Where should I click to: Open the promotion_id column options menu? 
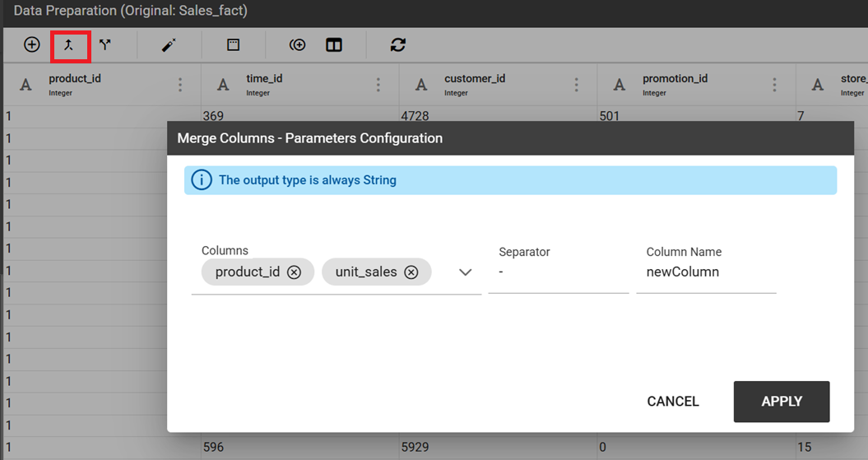pos(774,85)
